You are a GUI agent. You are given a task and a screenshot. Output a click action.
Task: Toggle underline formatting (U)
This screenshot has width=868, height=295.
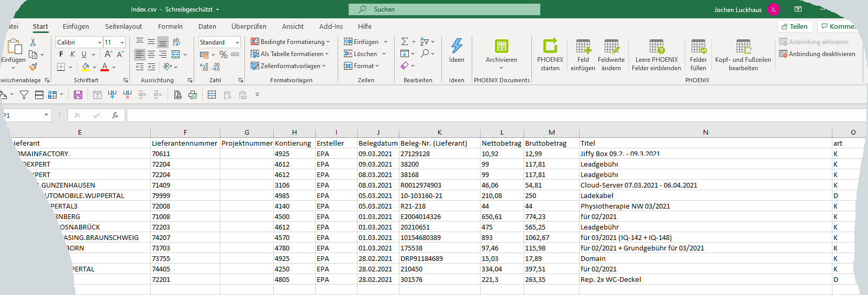coord(84,54)
